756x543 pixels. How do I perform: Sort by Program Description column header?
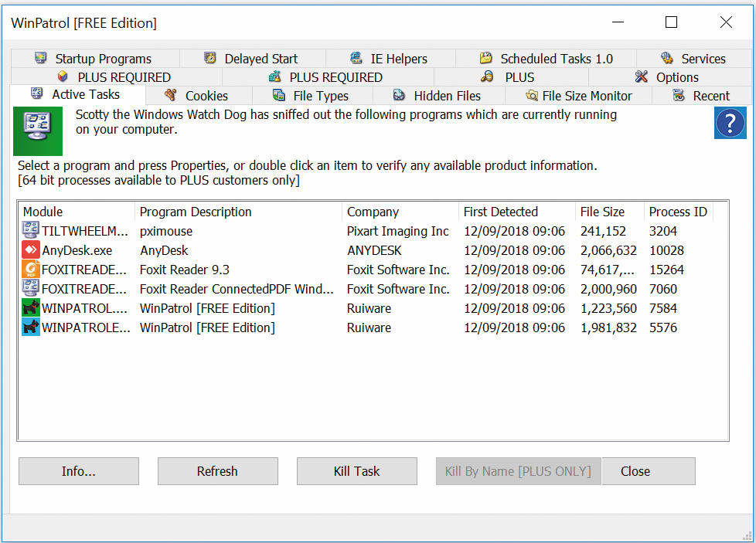click(x=239, y=212)
